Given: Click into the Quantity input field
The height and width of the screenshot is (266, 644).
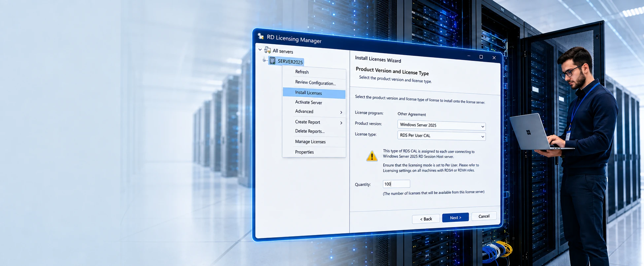Looking at the screenshot, I should pos(396,184).
